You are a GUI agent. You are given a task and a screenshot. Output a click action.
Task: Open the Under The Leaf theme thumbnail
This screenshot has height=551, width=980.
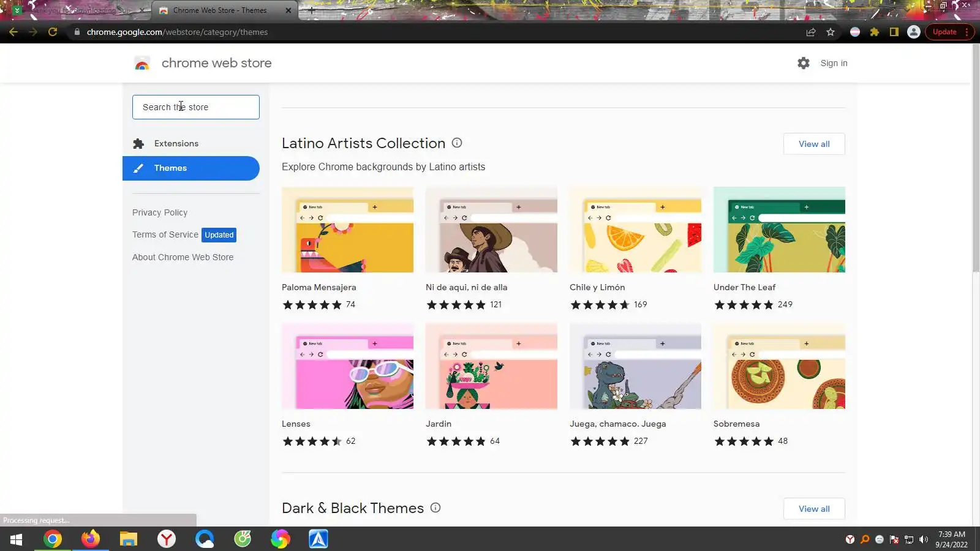pyautogui.click(x=779, y=230)
